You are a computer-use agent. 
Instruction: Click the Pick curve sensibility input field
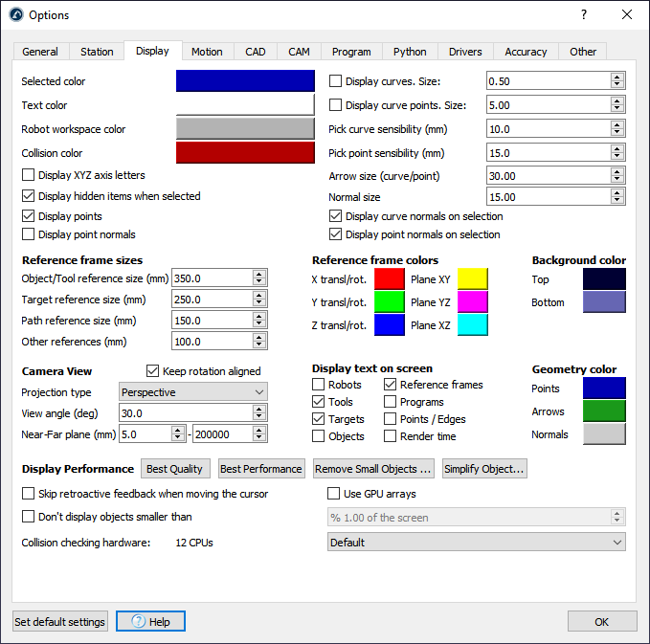tap(547, 129)
